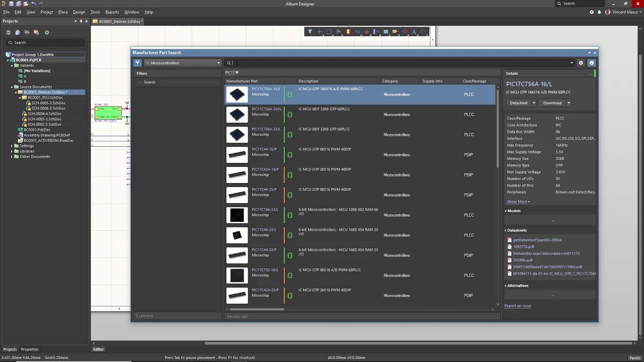Click the Manufacturer Part Search text field
Viewport: 644px width, 362px height.
pos(401,63)
